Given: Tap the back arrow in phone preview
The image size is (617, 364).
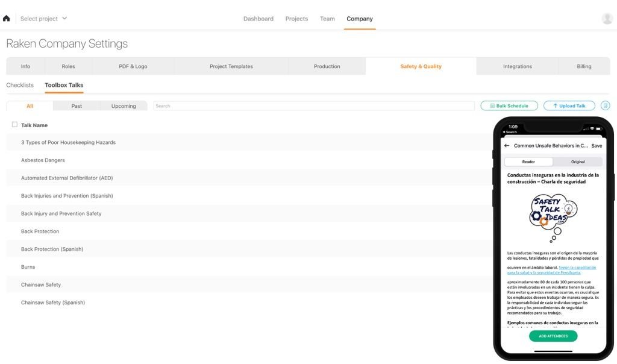Looking at the screenshot, I should click(x=507, y=146).
